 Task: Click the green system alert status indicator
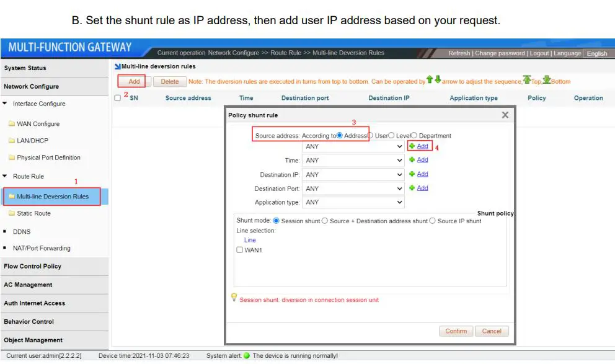[247, 356]
